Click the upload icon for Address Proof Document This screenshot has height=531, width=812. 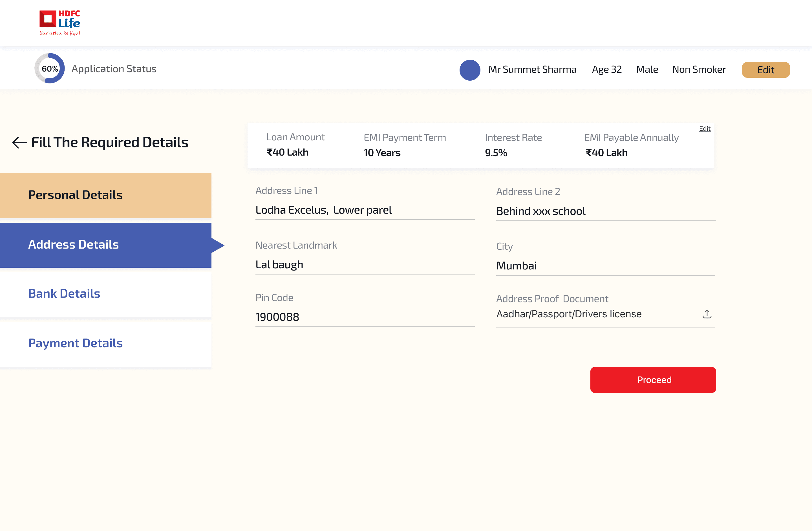[x=707, y=314]
